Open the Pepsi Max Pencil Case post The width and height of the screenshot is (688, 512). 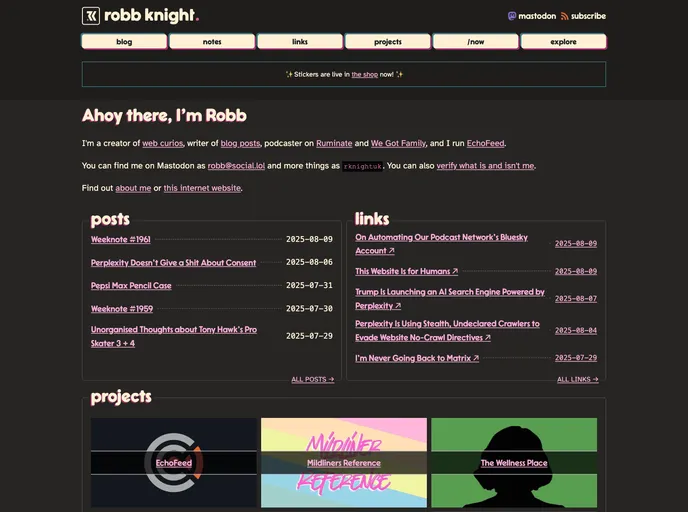(131, 286)
